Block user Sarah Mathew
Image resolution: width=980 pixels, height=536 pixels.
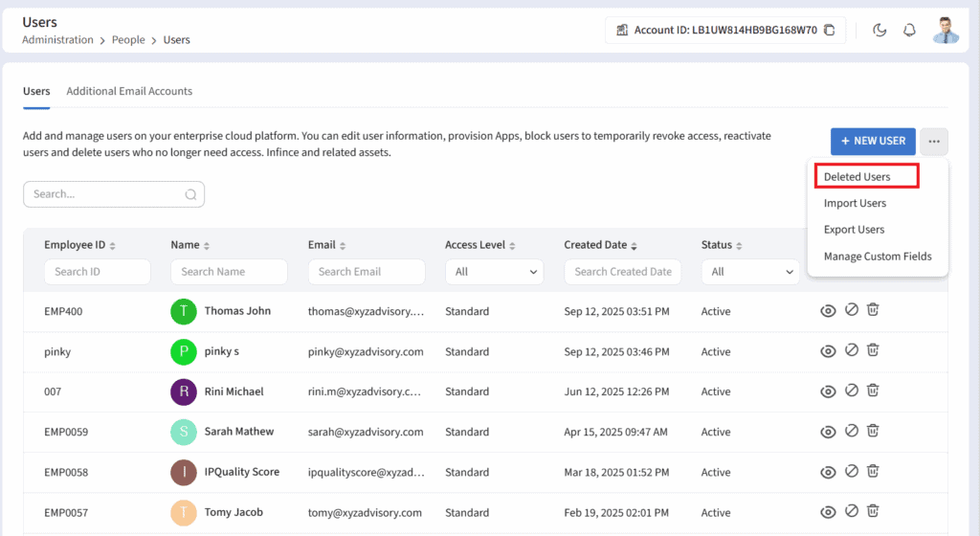[x=851, y=431]
